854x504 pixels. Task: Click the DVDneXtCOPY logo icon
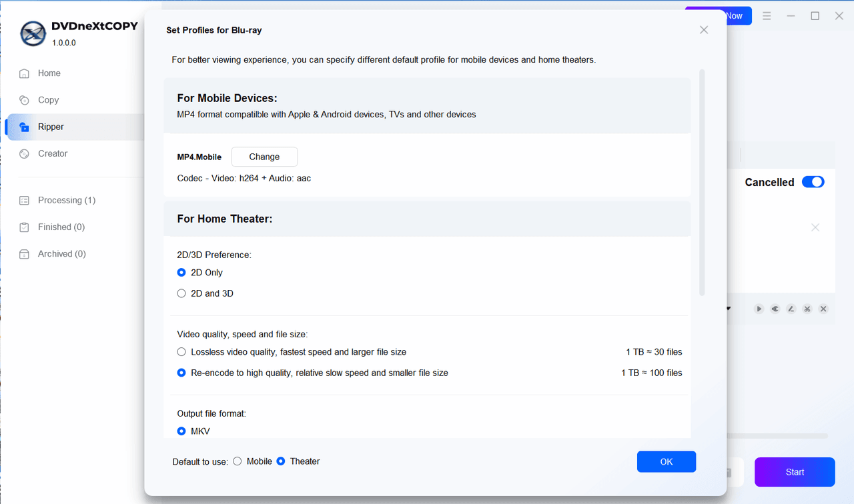(33, 33)
